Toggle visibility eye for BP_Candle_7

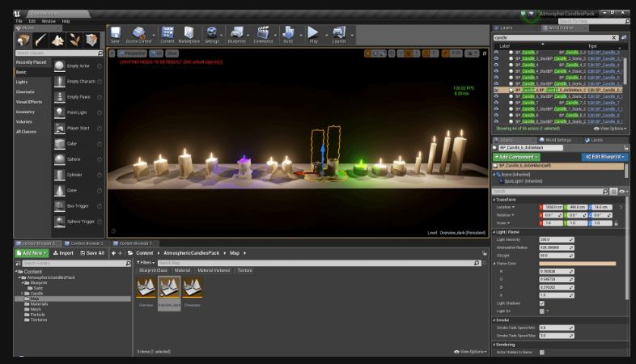496,103
